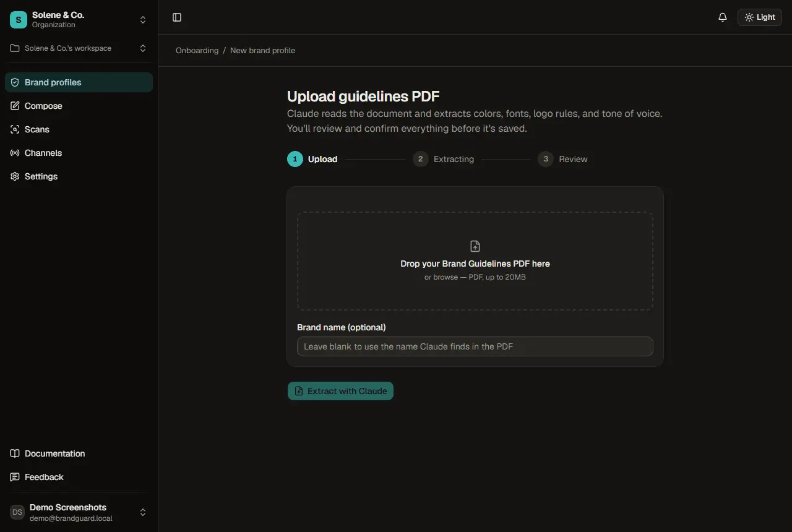Click the Brand name (optional) label

point(342,327)
